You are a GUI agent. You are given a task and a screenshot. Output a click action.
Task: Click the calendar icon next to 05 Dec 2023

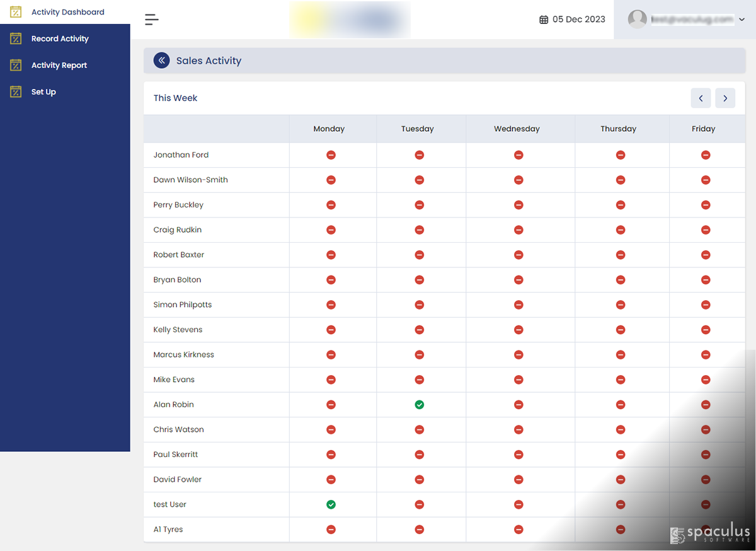544,20
